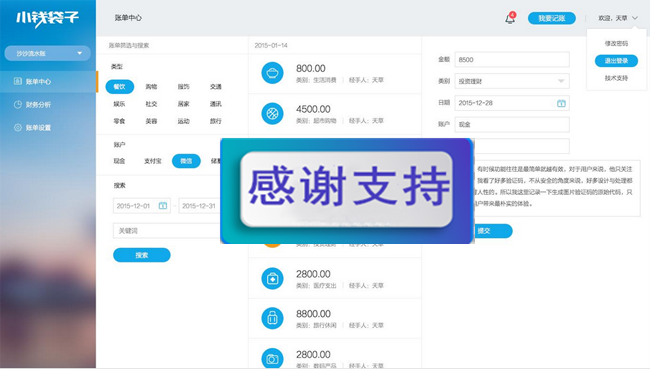Click the round icon beside 4500.00

pyautogui.click(x=272, y=114)
